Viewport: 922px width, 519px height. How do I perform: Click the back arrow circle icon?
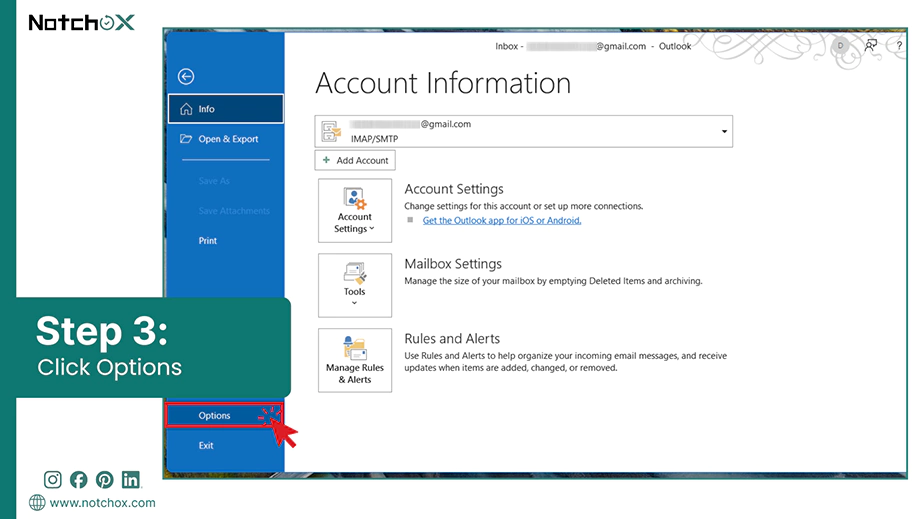click(186, 76)
